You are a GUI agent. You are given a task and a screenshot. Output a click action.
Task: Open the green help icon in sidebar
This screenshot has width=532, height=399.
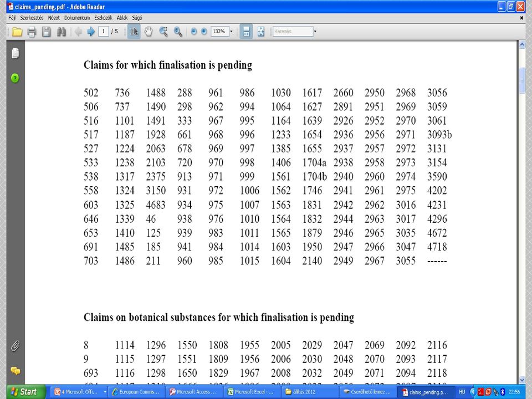pyautogui.click(x=15, y=78)
